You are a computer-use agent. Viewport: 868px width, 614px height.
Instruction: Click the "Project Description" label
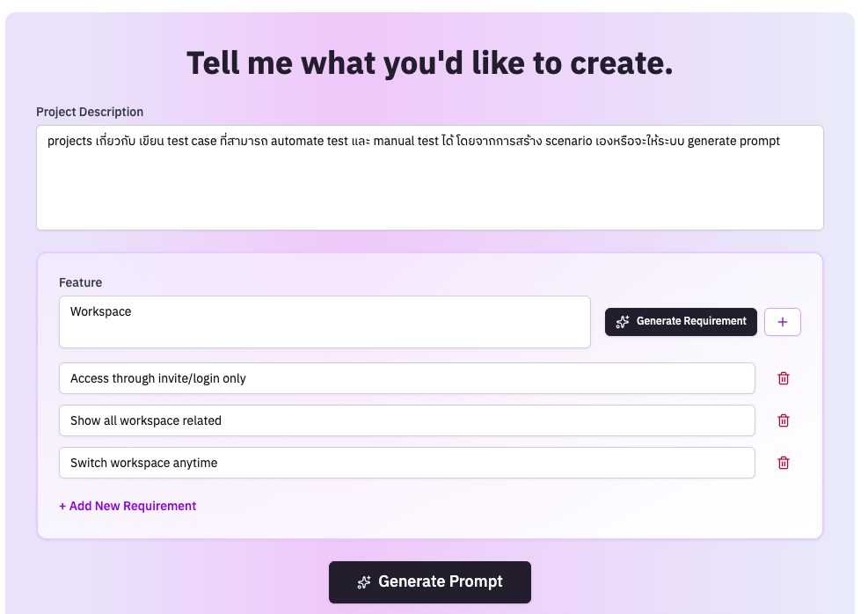tap(90, 112)
